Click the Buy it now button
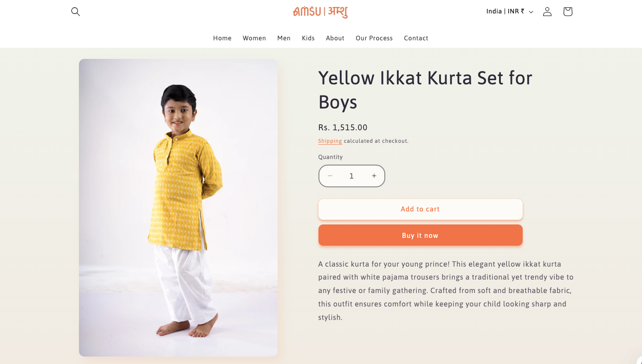Screen dimensions: 642x364 coord(421,236)
